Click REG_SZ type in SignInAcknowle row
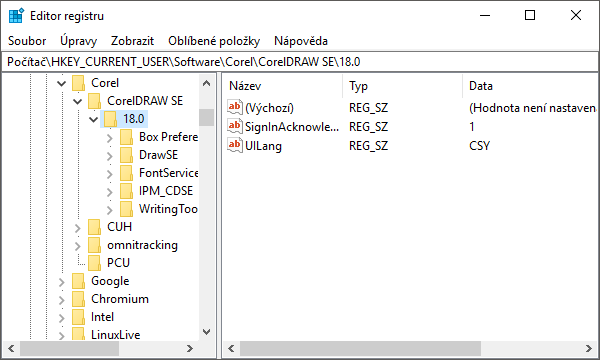The height and width of the screenshot is (360, 600). click(x=368, y=127)
